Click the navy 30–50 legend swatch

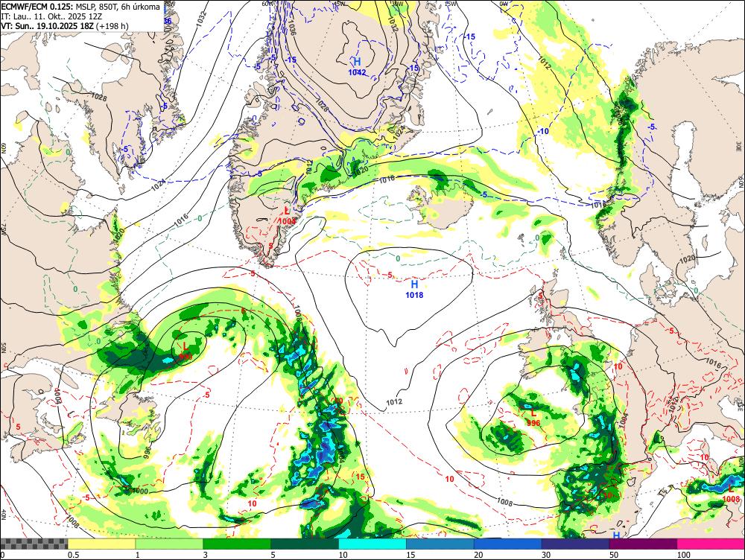pos(576,544)
